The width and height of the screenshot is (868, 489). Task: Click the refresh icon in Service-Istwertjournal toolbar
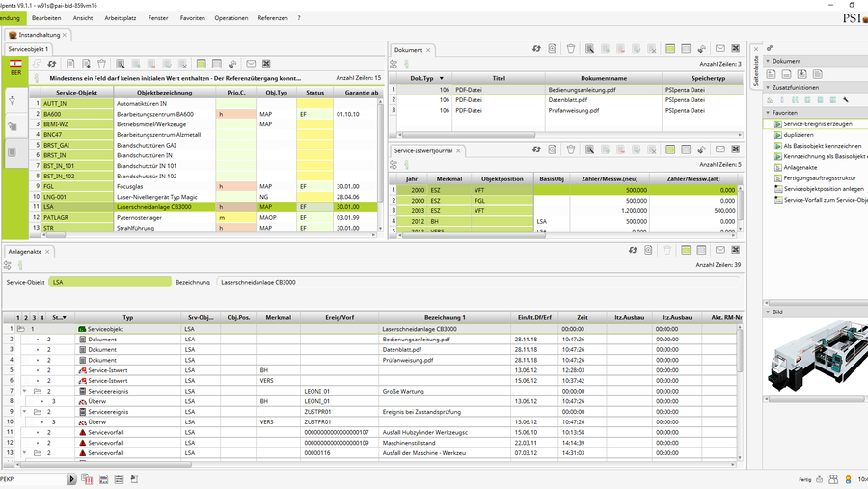(536, 149)
